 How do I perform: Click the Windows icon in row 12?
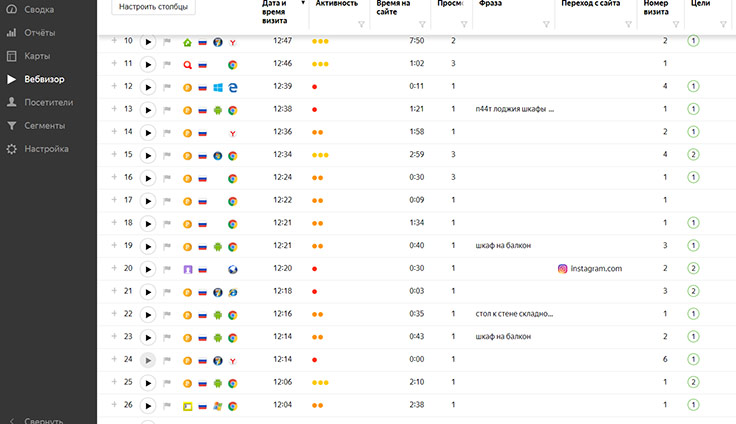point(217,88)
